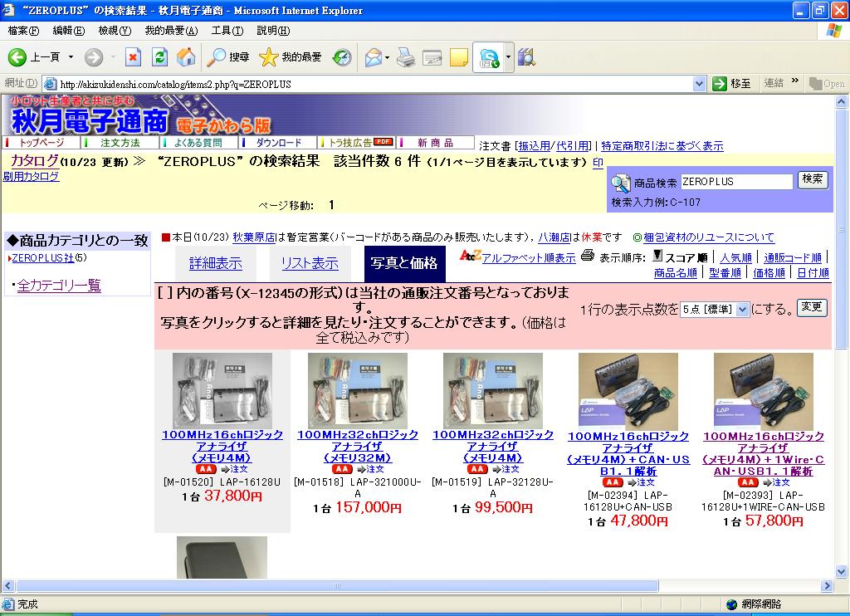Click the green Go arrow next to address bar
850x616 pixels.
tap(720, 84)
